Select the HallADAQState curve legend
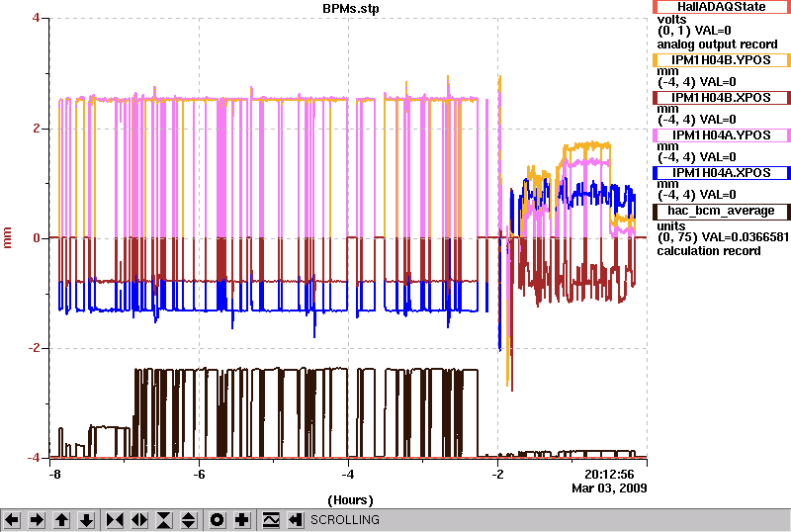Viewport: 791px width, 532px height. pyautogui.click(x=722, y=7)
